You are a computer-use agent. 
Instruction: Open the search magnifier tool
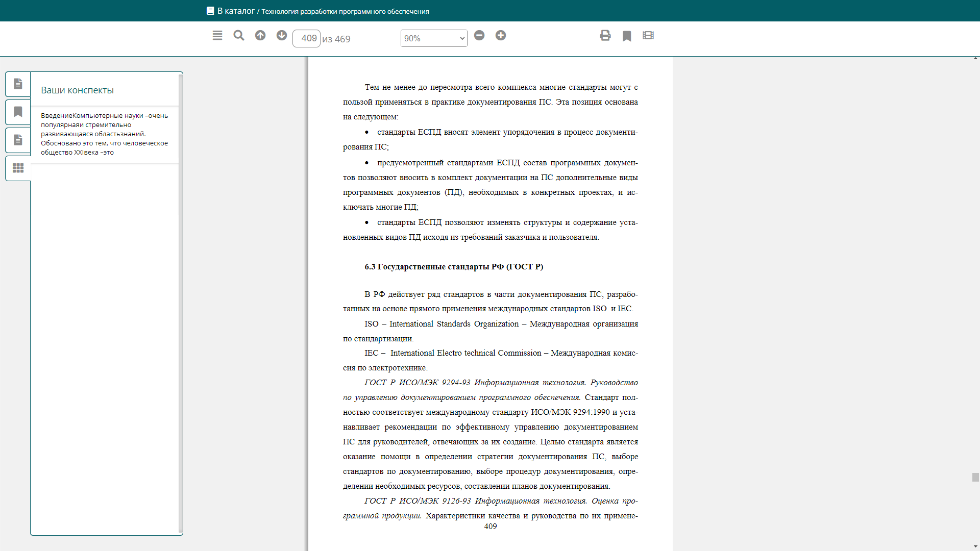[x=239, y=35]
